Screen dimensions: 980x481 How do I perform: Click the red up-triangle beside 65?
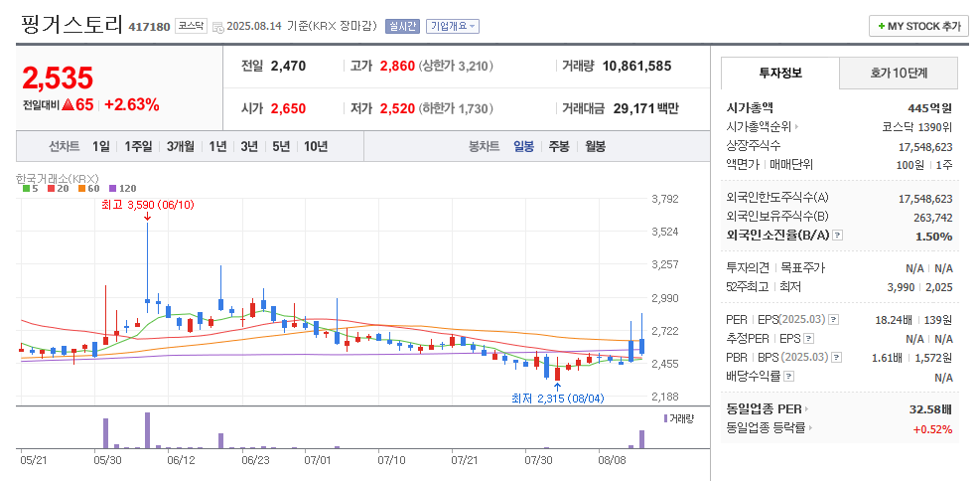click(x=68, y=105)
